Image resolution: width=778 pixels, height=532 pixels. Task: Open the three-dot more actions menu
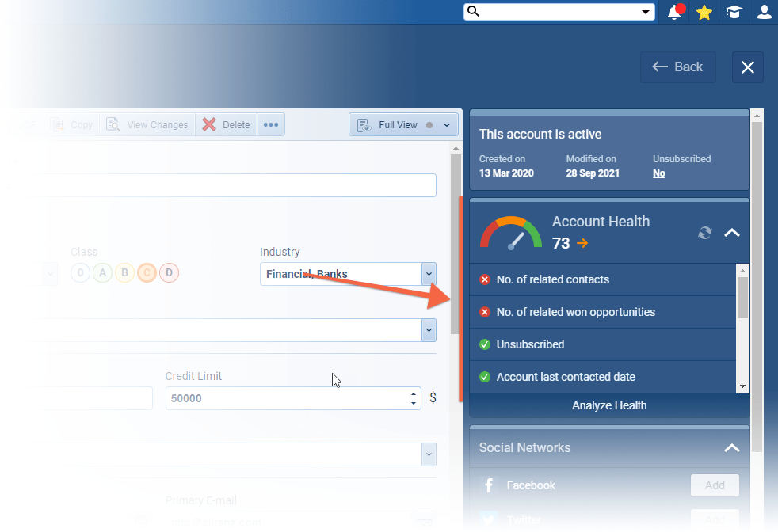[271, 124]
